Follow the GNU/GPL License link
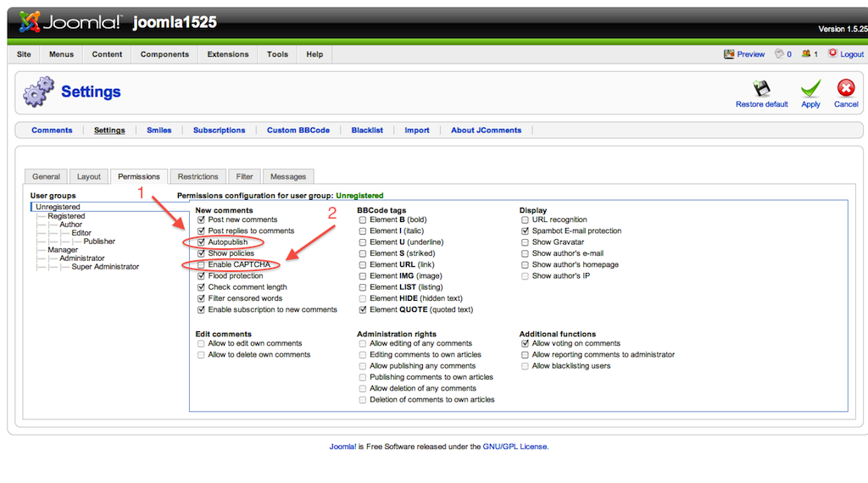Screen dimensions: 868x483 pyautogui.click(x=516, y=447)
